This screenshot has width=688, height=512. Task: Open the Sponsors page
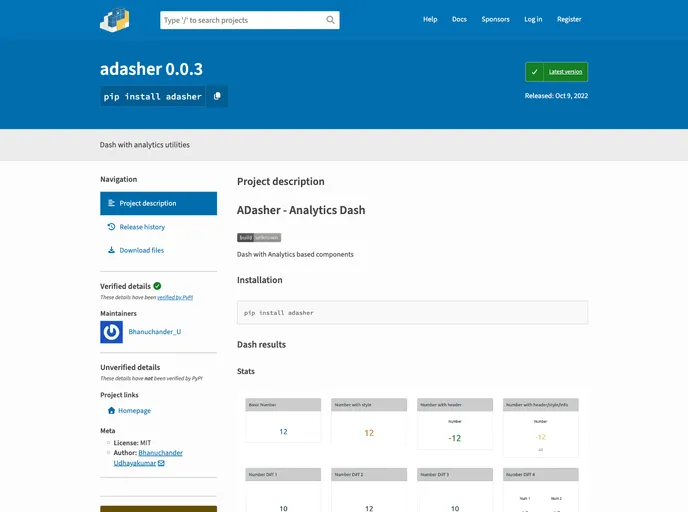pos(495,19)
